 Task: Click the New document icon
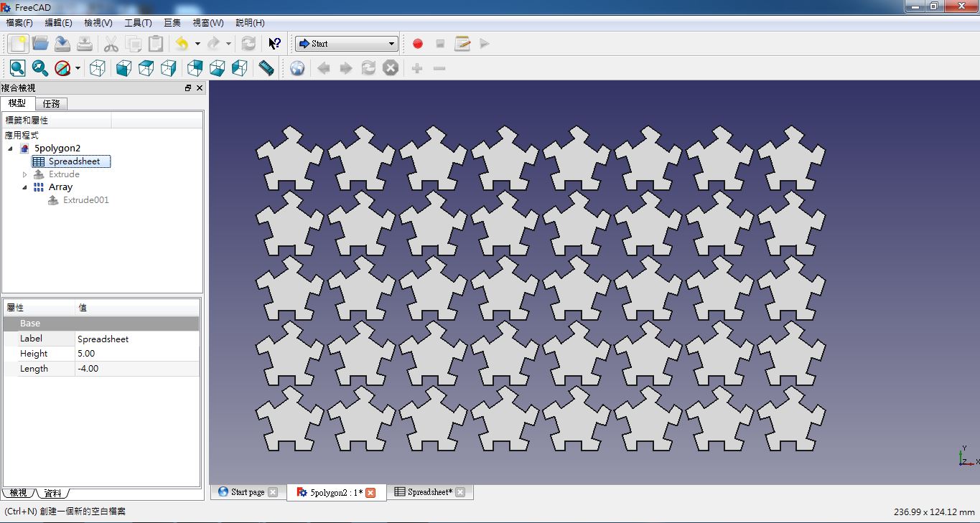(x=18, y=44)
